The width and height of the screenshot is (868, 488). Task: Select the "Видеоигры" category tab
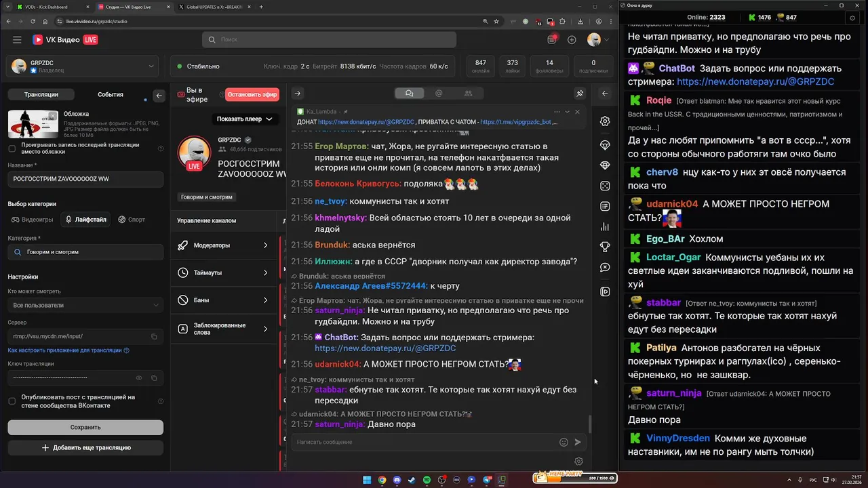point(32,220)
